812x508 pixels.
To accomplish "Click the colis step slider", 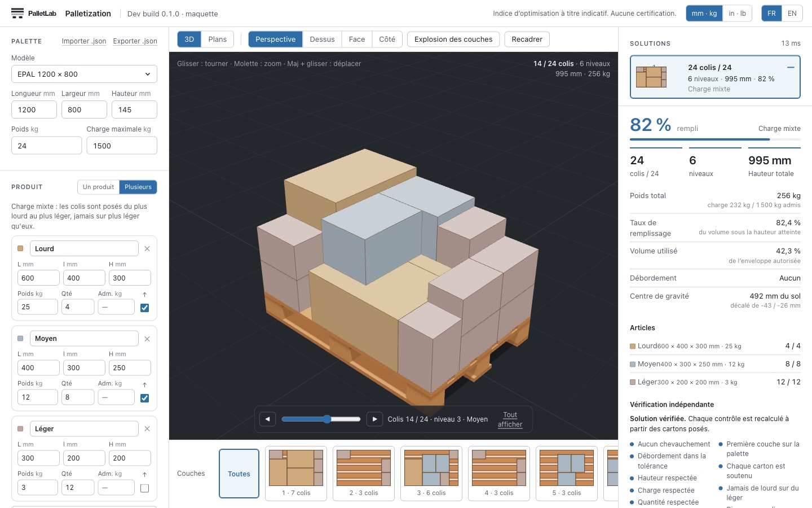I will [x=321, y=419].
